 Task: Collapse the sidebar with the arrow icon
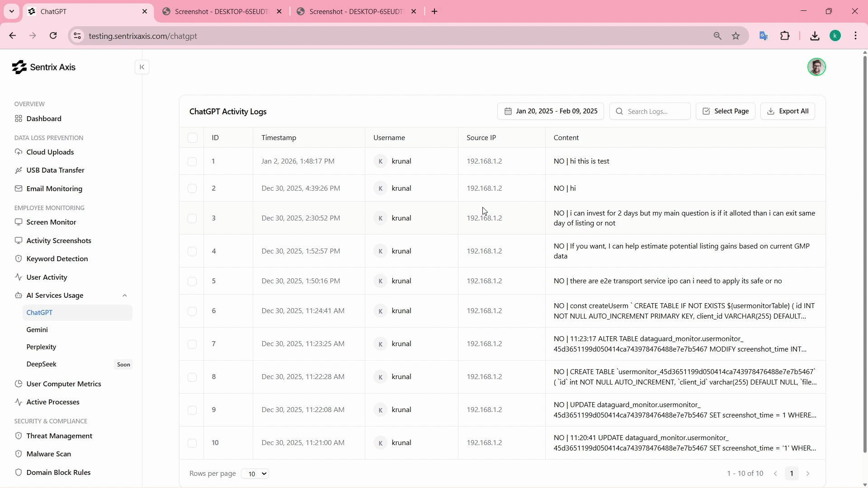click(x=142, y=67)
